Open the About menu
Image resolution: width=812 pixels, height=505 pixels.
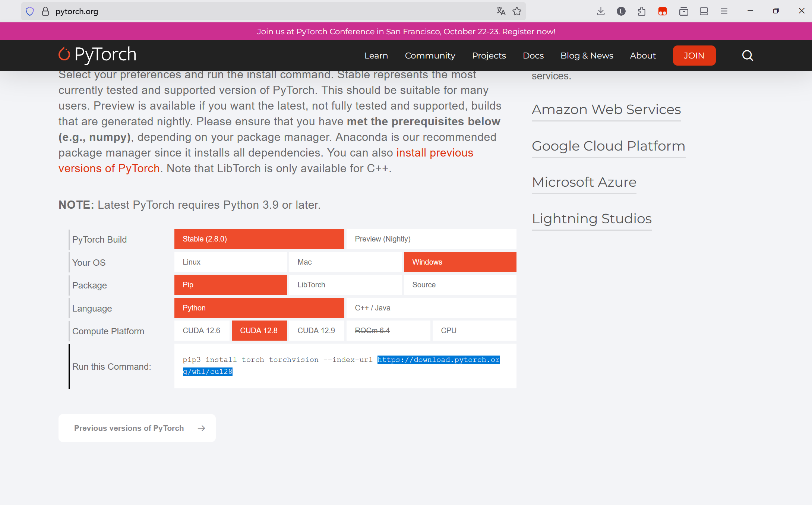(x=643, y=56)
